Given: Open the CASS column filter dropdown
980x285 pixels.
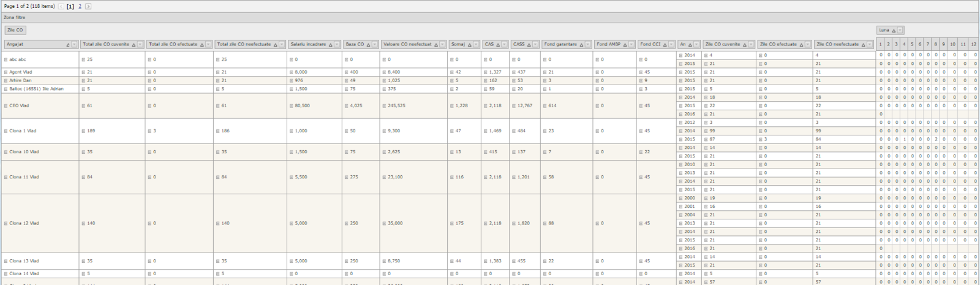Looking at the screenshot, I should (535, 44).
